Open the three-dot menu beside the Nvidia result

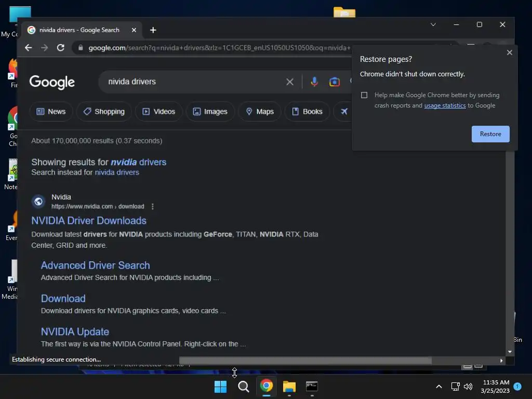click(x=153, y=206)
